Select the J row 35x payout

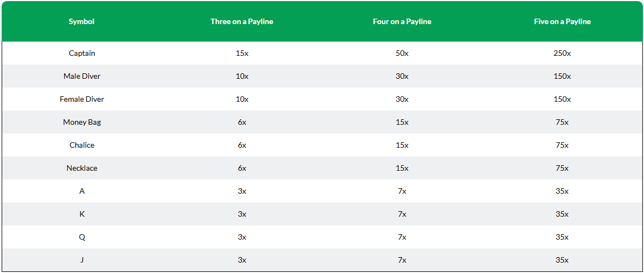(562, 260)
